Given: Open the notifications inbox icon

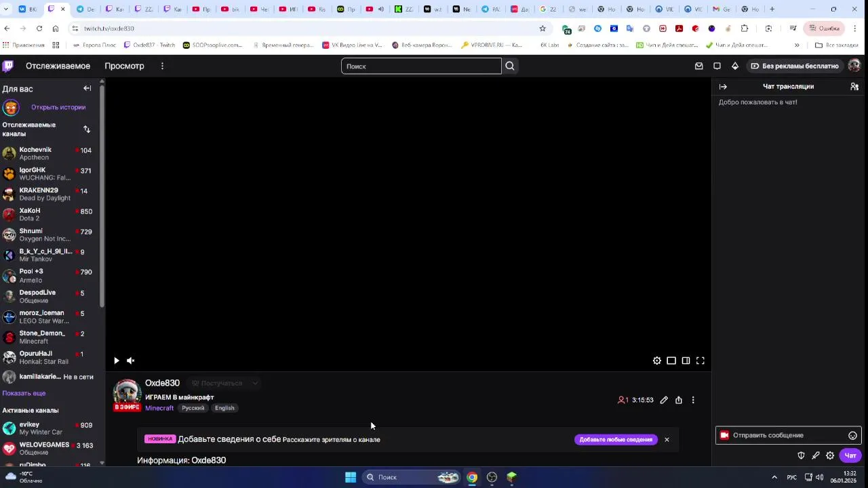Looking at the screenshot, I should (699, 66).
